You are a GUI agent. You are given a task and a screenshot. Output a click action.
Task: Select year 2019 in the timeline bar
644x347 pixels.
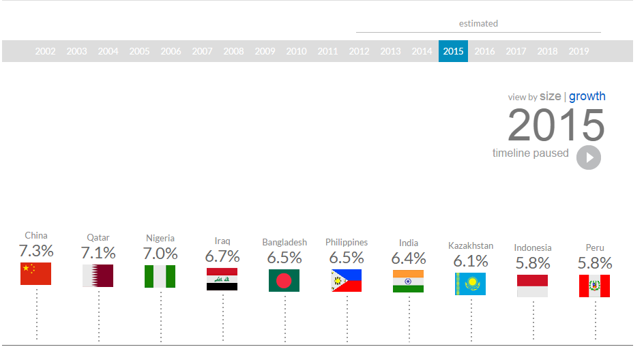click(x=579, y=51)
